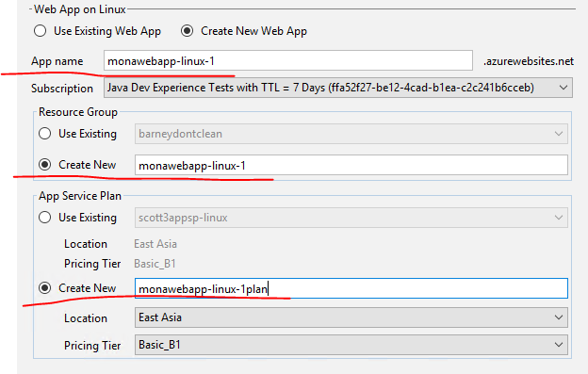Click the greyed Basic_B1 pricing text
The height and width of the screenshot is (374, 588).
pyautogui.click(x=155, y=264)
